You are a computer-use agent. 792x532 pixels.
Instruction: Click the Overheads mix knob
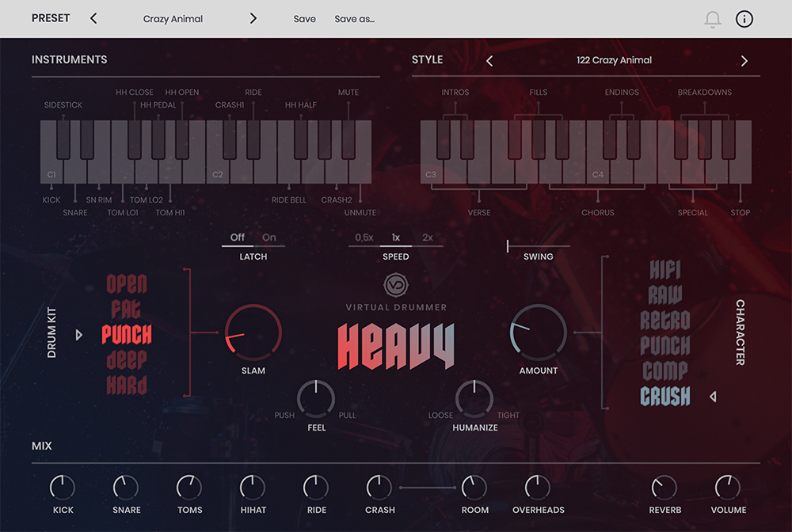click(538, 488)
